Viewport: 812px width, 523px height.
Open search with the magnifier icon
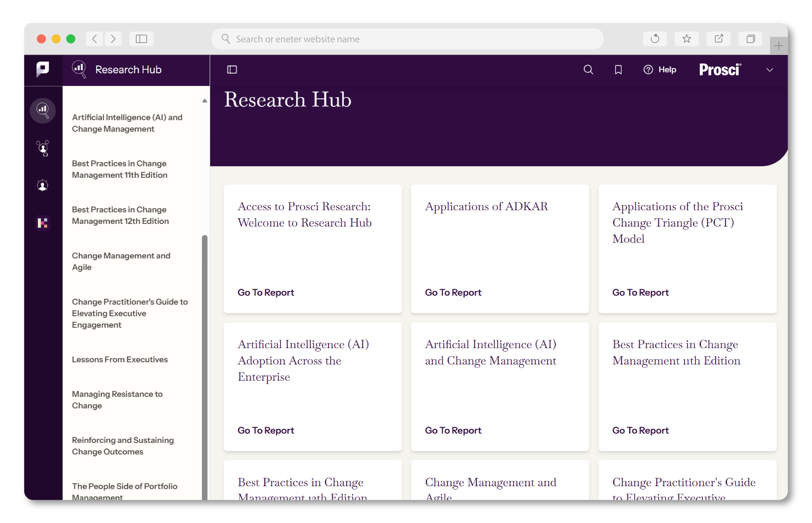tap(588, 70)
